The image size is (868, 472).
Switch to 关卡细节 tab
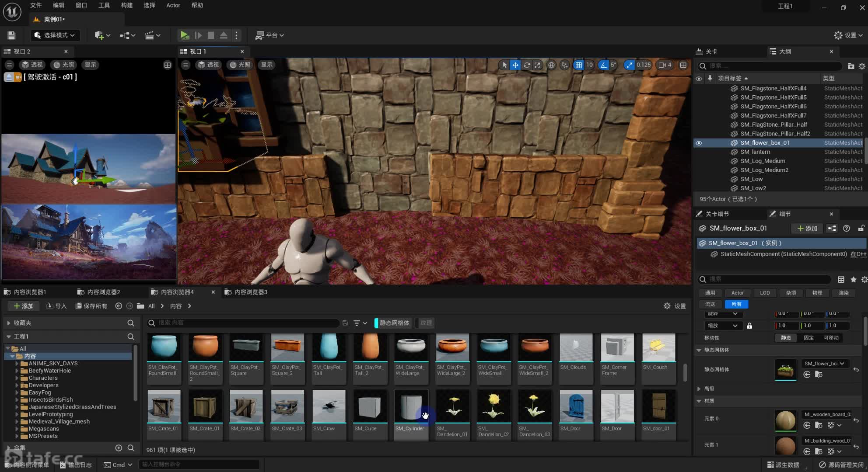coord(717,214)
